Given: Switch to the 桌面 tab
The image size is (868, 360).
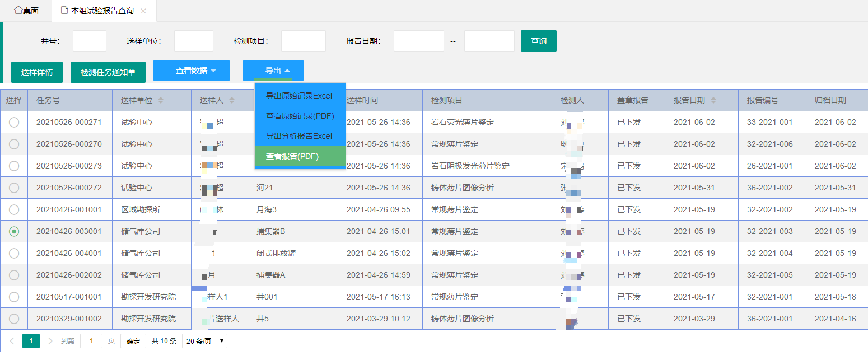Looking at the screenshot, I should pyautogui.click(x=26, y=10).
